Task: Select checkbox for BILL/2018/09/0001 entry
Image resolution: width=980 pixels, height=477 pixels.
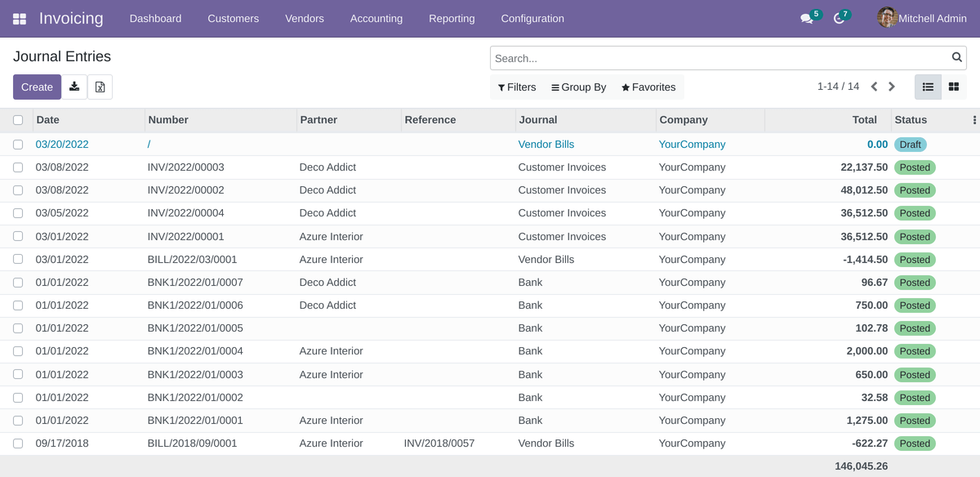Action: (18, 444)
